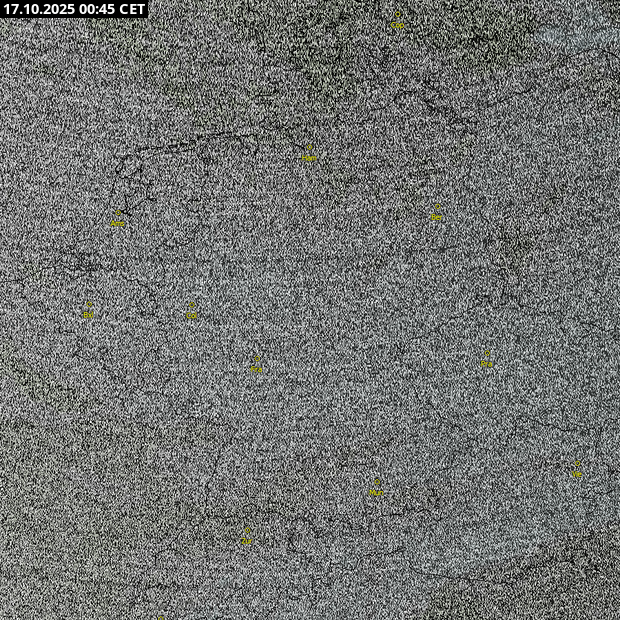This screenshot has width=620, height=620.
Task: Click the yellow "Bxl" text label
Action: (89, 315)
